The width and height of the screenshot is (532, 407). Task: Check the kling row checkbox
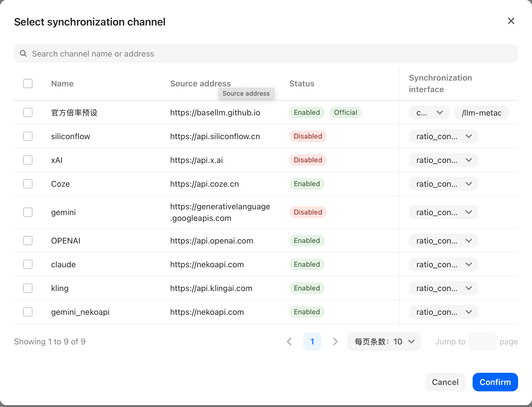tap(28, 288)
